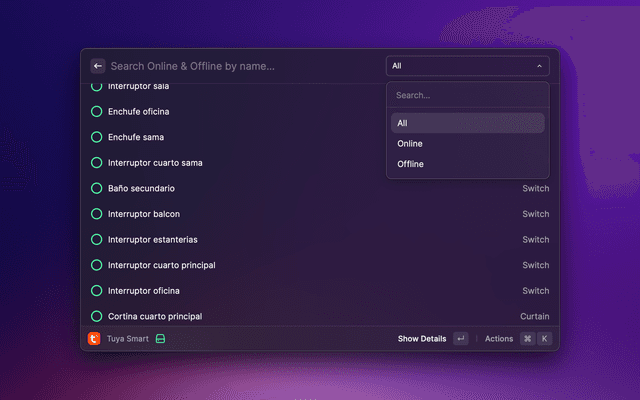The image size is (640, 400).
Task: Click status circle beside Interruptor balcon
Action: pyautogui.click(x=97, y=214)
